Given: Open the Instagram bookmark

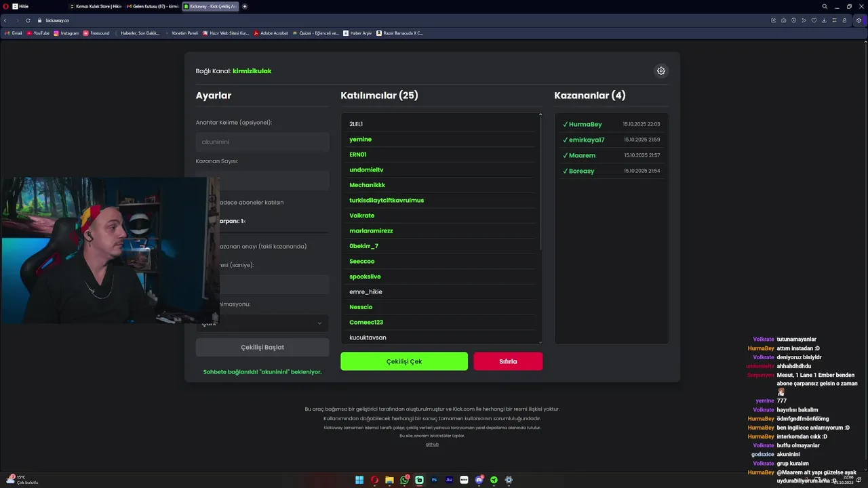Looking at the screenshot, I should tap(66, 33).
